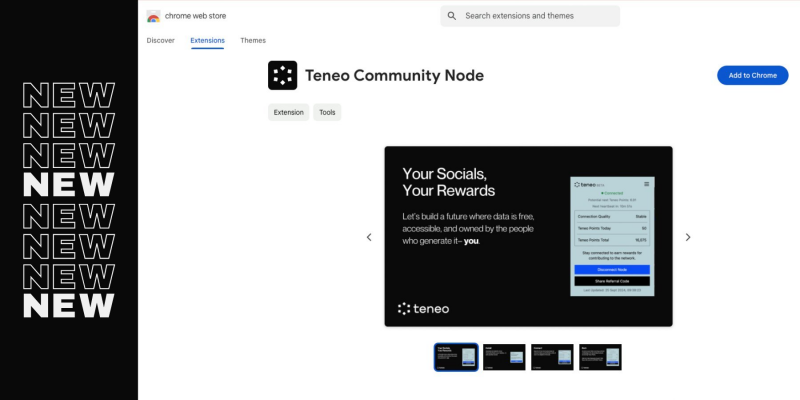Select the first screenshot thumbnail
The height and width of the screenshot is (400, 800).
[x=456, y=357]
